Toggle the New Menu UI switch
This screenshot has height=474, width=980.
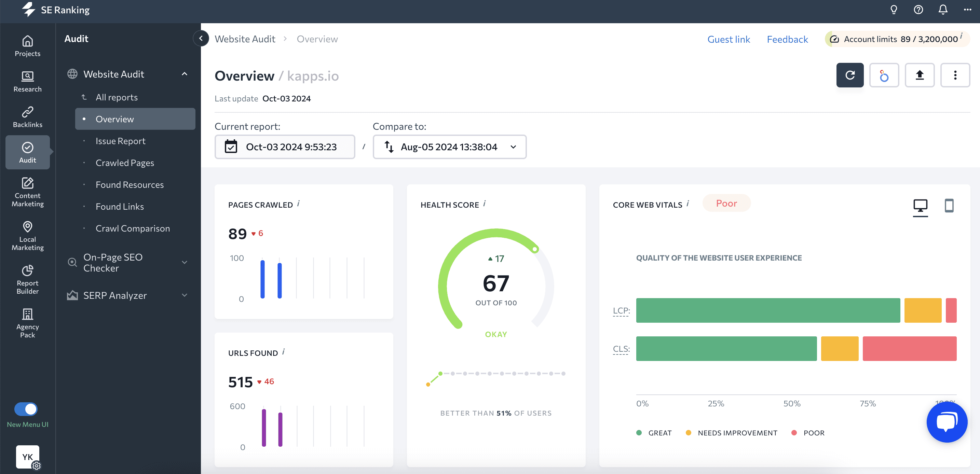pos(26,409)
